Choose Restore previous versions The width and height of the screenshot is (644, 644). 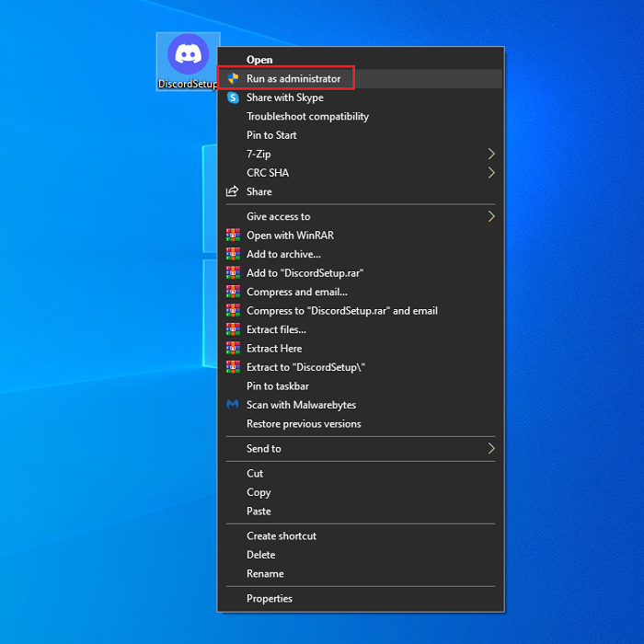click(361, 424)
